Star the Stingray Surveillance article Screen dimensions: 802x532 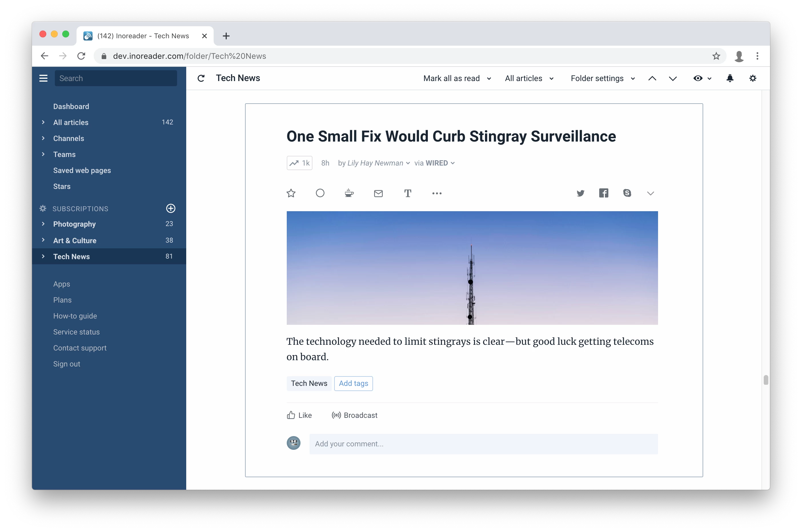click(291, 194)
